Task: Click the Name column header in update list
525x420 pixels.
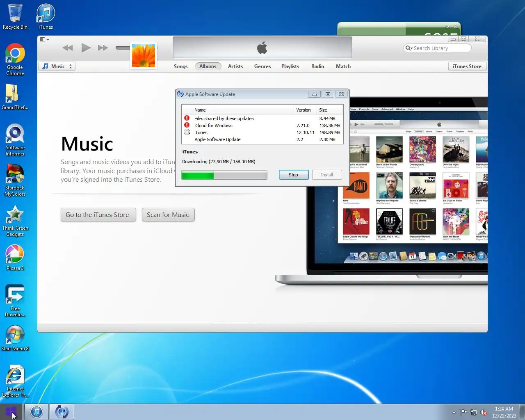Action: pyautogui.click(x=244, y=110)
